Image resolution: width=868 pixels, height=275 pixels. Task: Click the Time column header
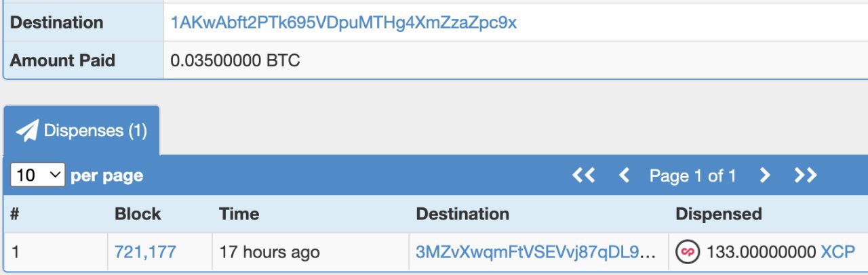pyautogui.click(x=239, y=214)
